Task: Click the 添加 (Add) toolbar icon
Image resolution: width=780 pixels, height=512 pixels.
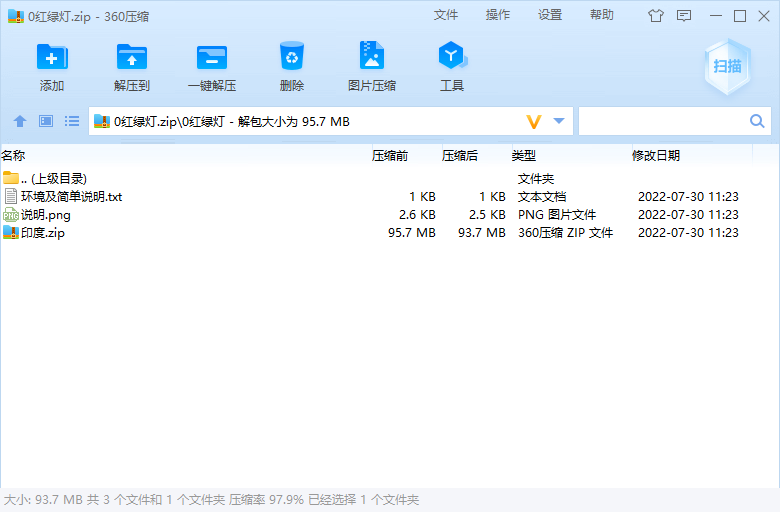Action: click(52, 57)
